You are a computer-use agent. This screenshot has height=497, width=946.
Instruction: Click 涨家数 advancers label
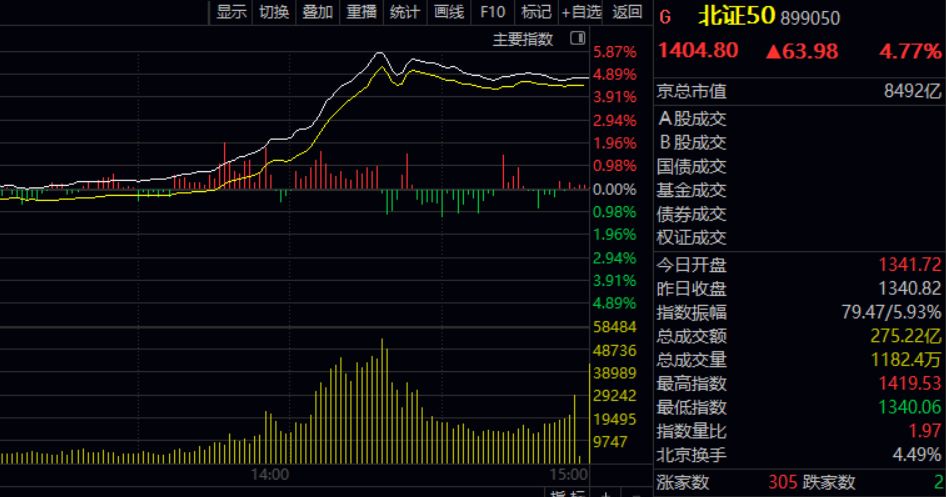682,483
